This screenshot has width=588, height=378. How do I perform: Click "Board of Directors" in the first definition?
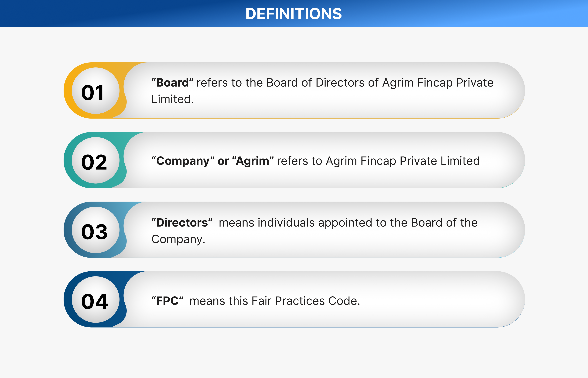[322, 83]
